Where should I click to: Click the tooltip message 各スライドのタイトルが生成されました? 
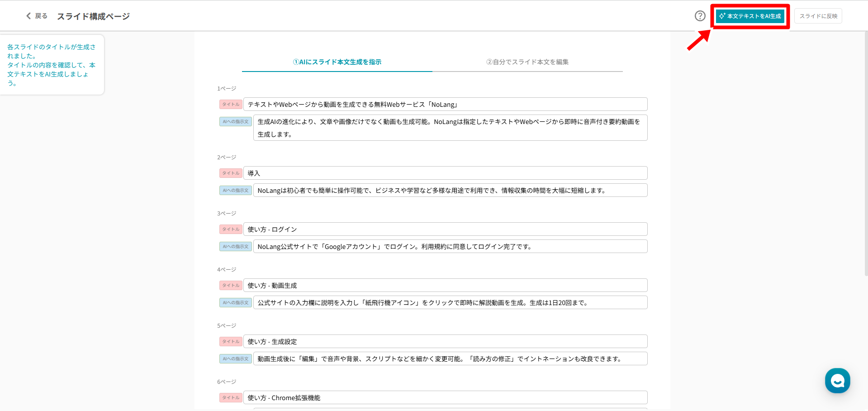[x=51, y=65]
